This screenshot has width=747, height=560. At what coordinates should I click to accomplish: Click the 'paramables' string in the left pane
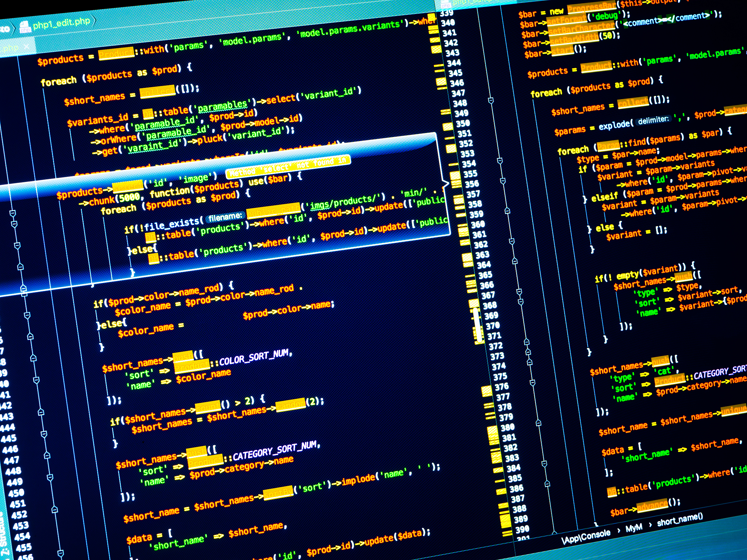coord(224,105)
